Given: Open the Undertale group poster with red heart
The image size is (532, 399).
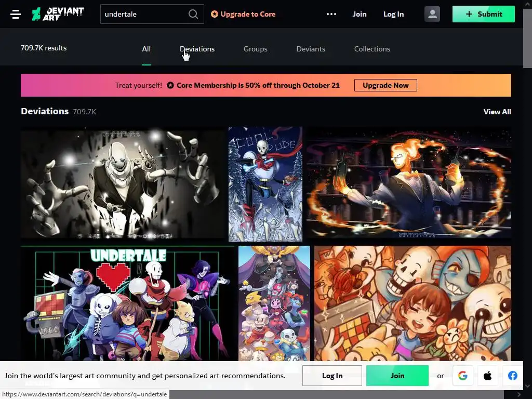Looking at the screenshot, I should click(127, 303).
